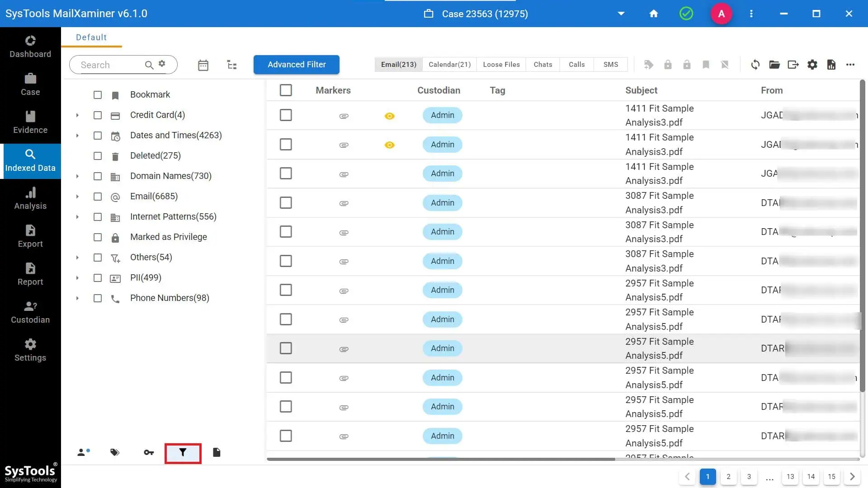The image size is (868, 488).
Task: Toggle the checkbox for Deleted(275)
Action: pyautogui.click(x=98, y=156)
